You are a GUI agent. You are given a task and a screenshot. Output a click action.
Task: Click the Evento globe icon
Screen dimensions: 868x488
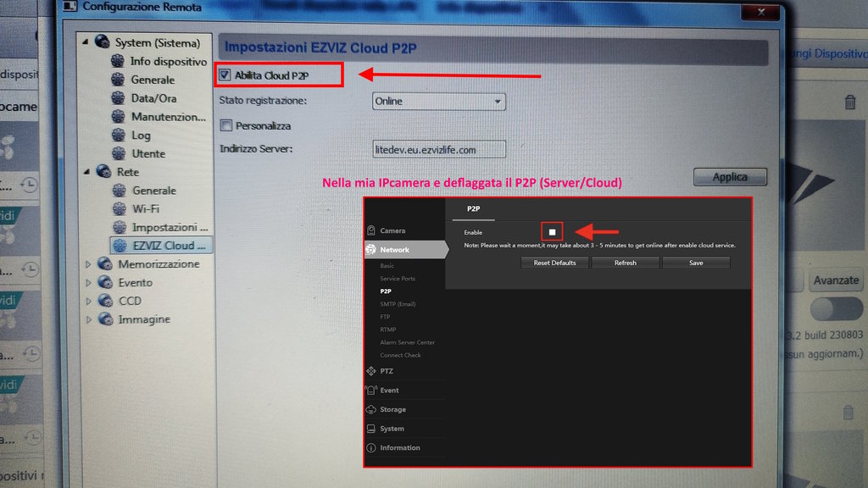click(105, 282)
